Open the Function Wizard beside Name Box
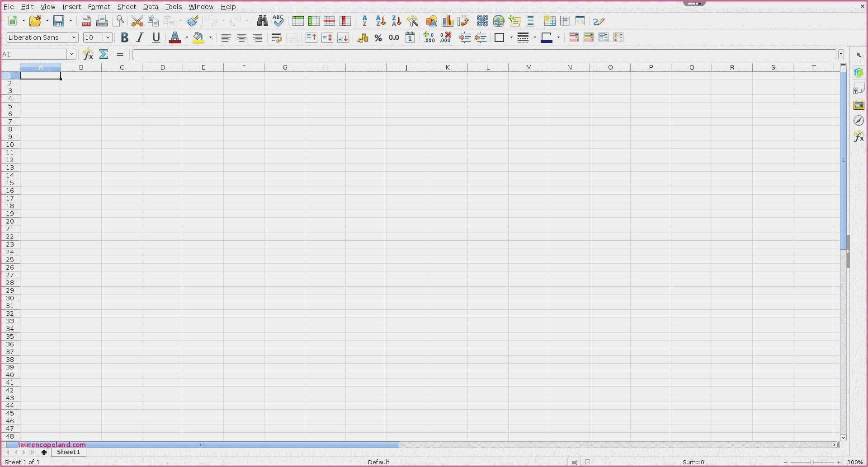This screenshot has width=868, height=467. (x=88, y=54)
